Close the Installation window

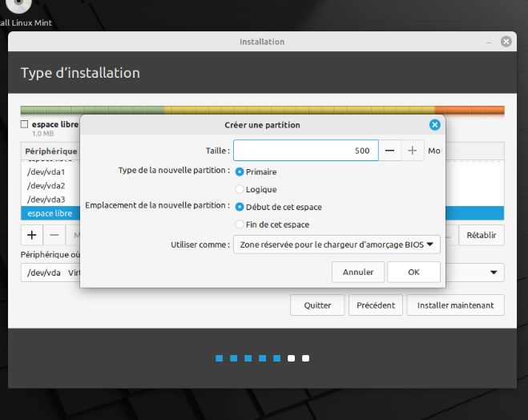[x=506, y=42]
